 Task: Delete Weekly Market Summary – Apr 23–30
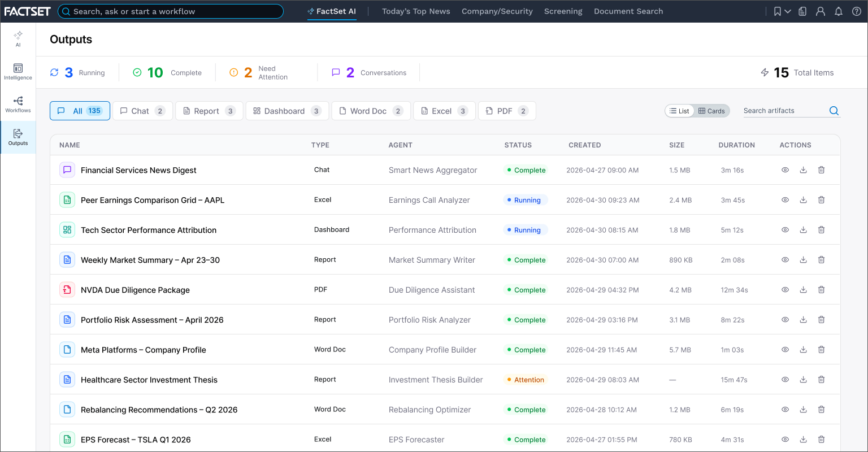click(822, 259)
